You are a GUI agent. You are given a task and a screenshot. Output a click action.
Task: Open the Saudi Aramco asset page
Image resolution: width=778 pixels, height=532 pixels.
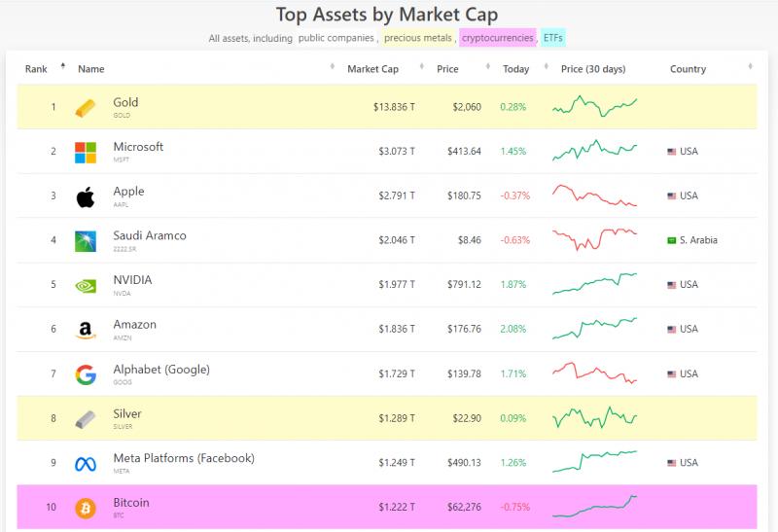[150, 235]
